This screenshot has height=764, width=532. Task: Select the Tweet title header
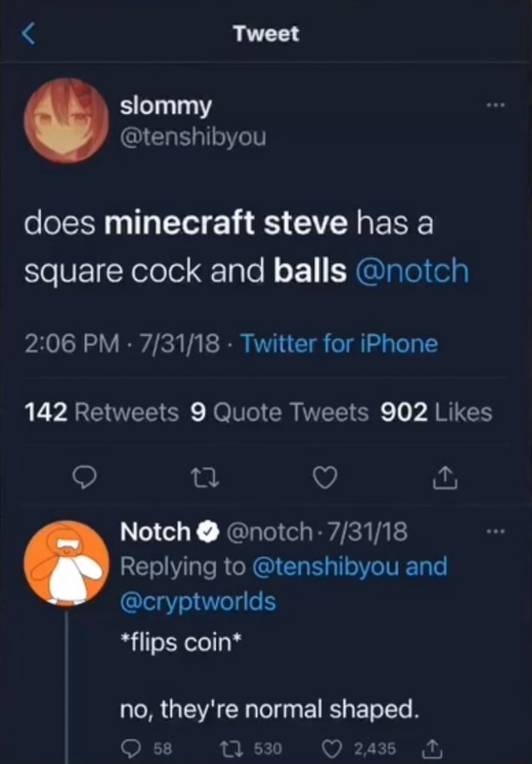265,33
